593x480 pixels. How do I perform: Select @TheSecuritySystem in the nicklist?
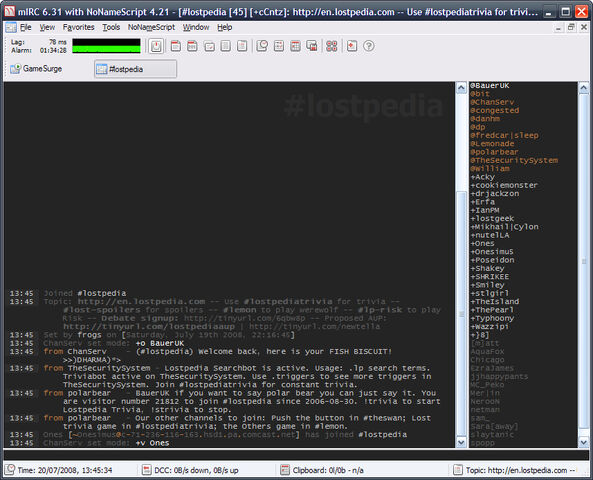[514, 160]
